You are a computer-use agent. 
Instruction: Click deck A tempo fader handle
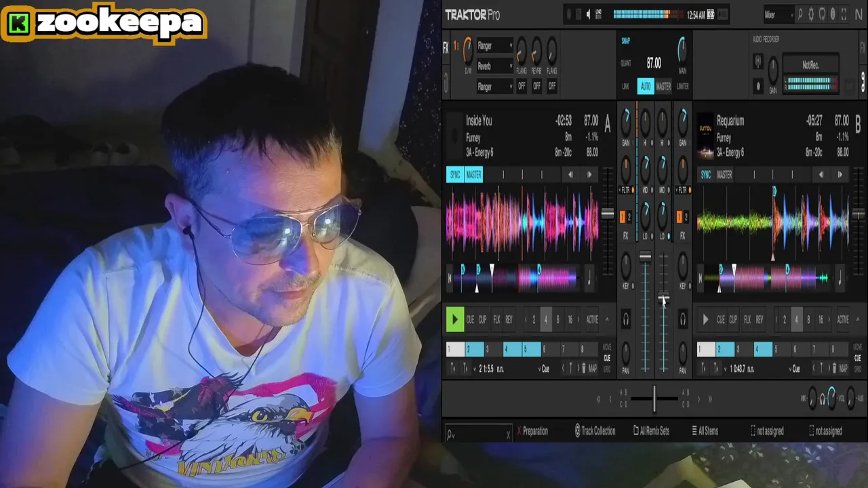[608, 215]
